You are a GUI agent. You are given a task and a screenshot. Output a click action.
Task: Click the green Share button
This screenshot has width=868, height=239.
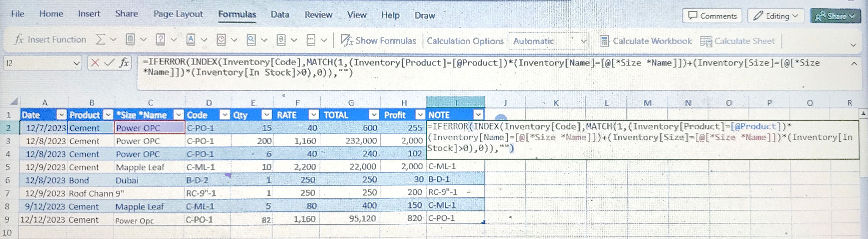[x=835, y=16]
